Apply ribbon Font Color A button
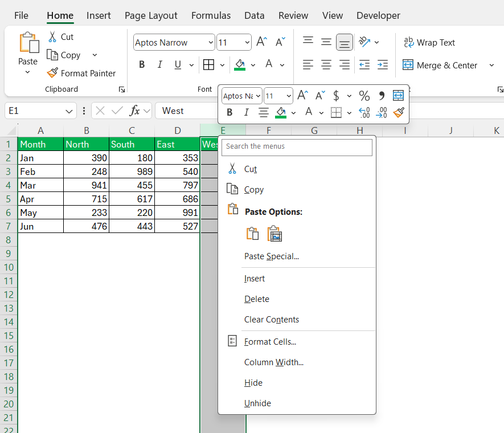 (269, 64)
